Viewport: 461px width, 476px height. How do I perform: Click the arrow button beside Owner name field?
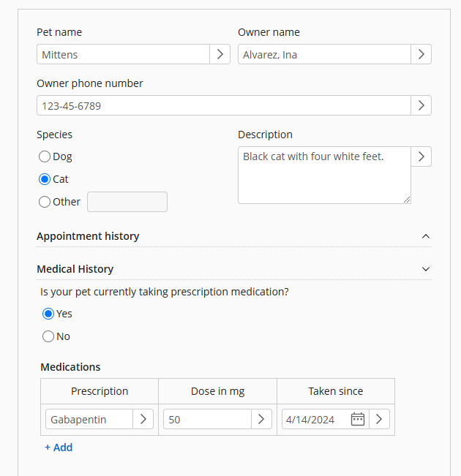pyautogui.click(x=421, y=54)
